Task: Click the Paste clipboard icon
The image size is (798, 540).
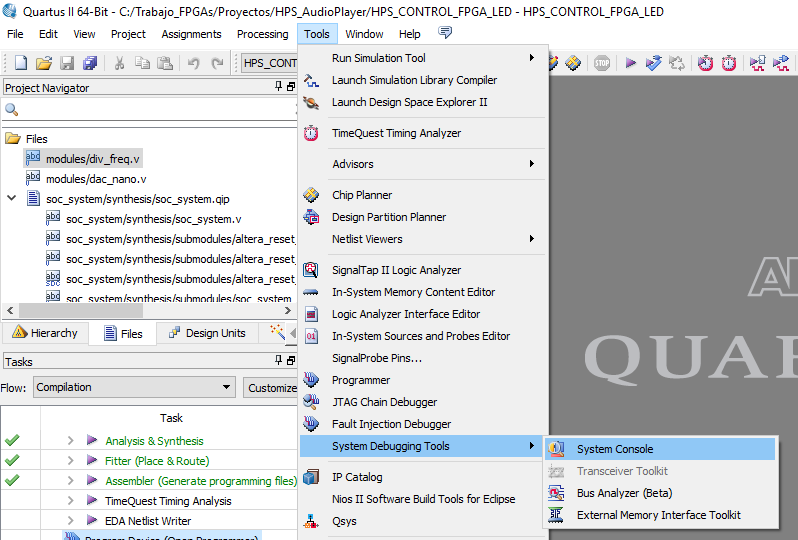Action: [x=165, y=63]
